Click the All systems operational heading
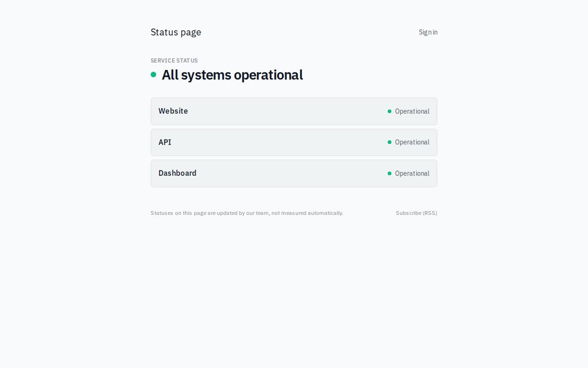Viewport: 588px width, 368px height. point(232,75)
